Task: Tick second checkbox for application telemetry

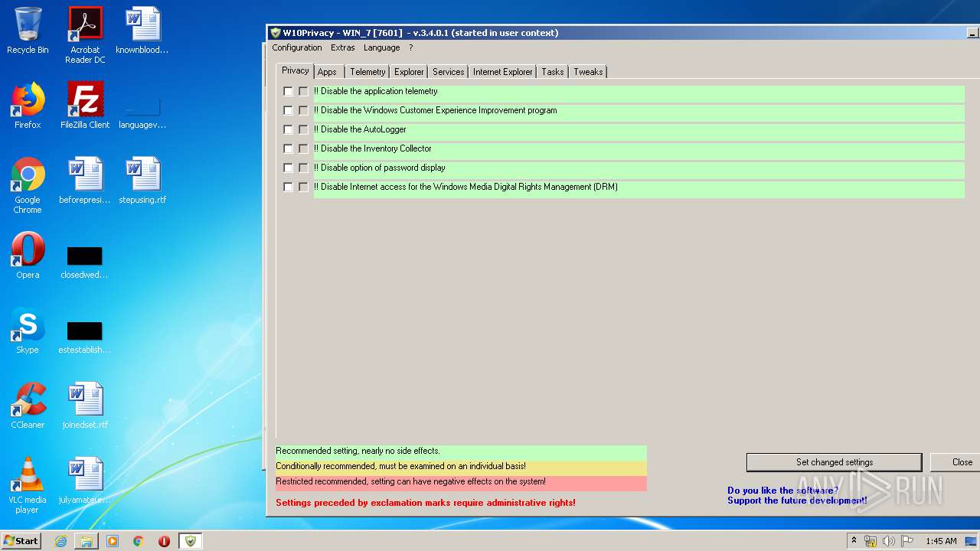Action: coord(303,91)
